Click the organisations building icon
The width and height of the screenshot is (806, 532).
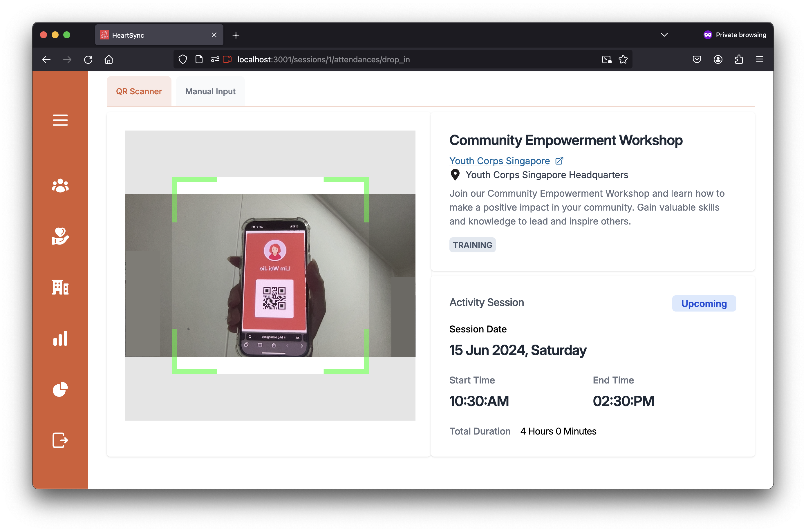click(60, 287)
